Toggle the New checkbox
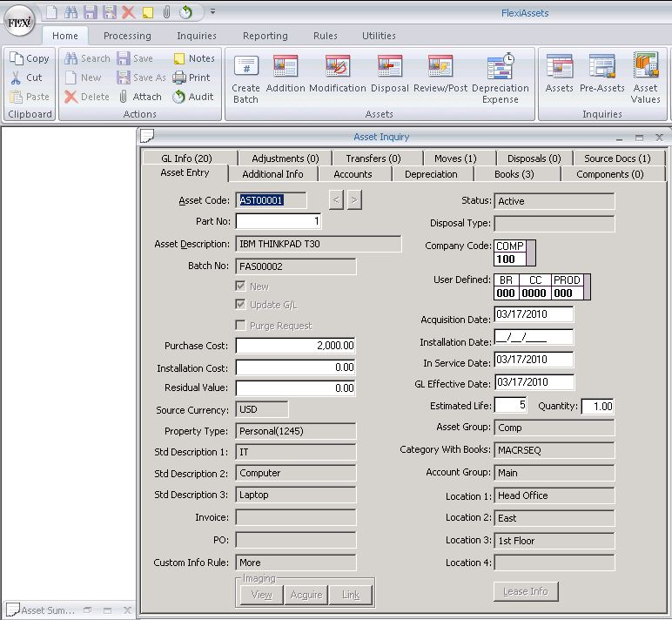 pyautogui.click(x=241, y=286)
